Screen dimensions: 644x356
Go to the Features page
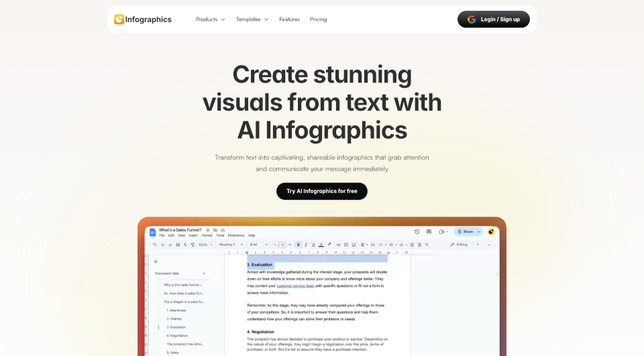point(290,19)
